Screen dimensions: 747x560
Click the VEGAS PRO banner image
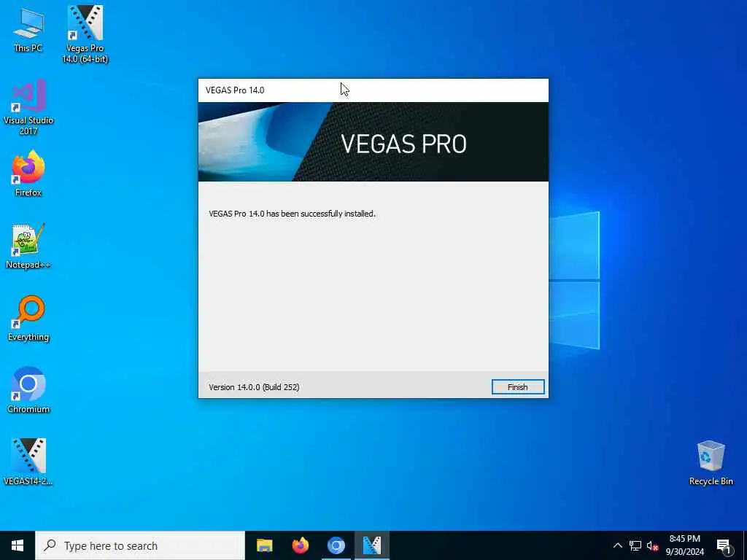click(x=373, y=142)
